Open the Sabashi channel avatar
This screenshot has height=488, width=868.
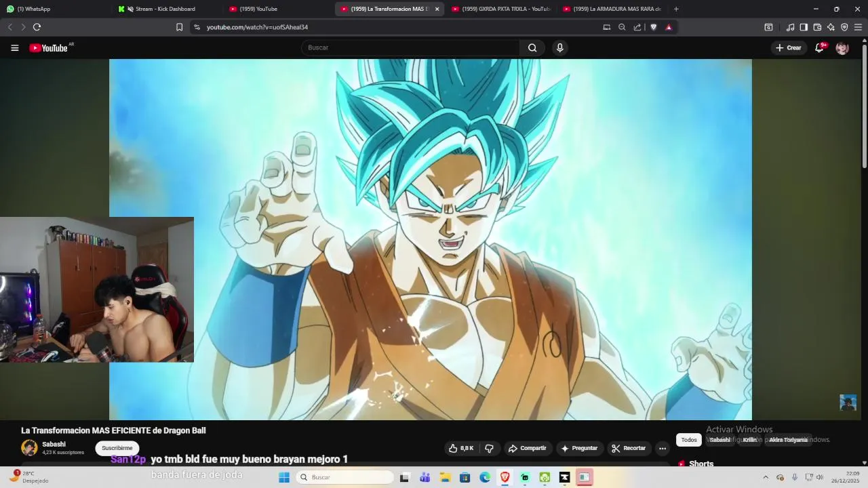(x=29, y=447)
